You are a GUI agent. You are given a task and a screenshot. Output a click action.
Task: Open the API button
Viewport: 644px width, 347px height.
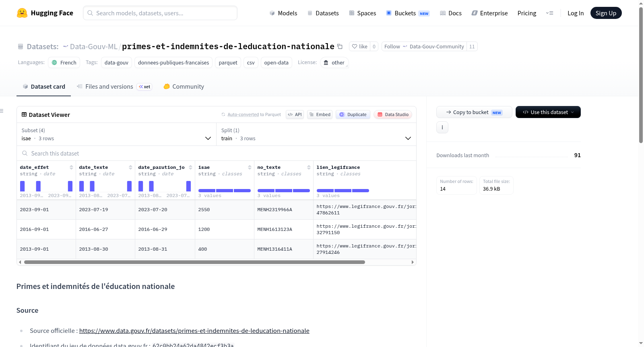(x=295, y=114)
